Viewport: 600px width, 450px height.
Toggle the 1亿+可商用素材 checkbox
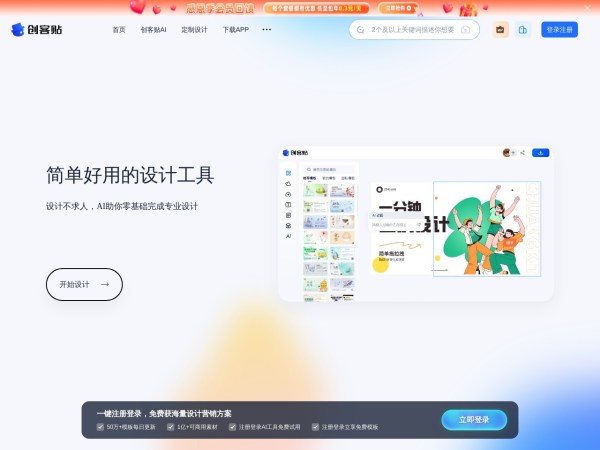[x=169, y=426]
